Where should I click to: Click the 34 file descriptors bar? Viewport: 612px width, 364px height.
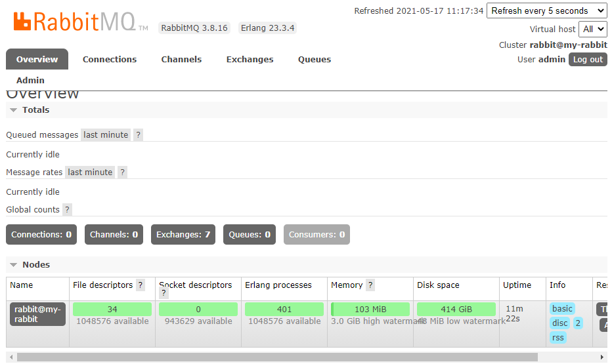coord(112,309)
